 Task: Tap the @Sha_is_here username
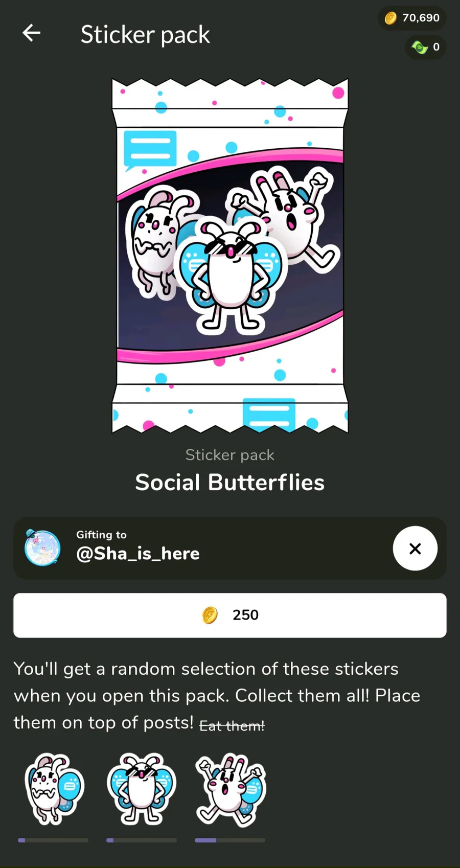pyautogui.click(x=138, y=554)
